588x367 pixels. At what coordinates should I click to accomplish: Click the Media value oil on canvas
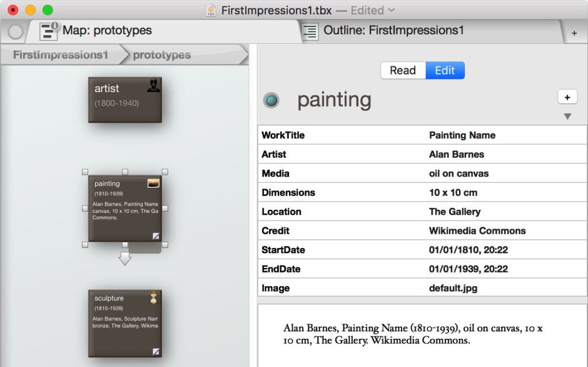[459, 173]
